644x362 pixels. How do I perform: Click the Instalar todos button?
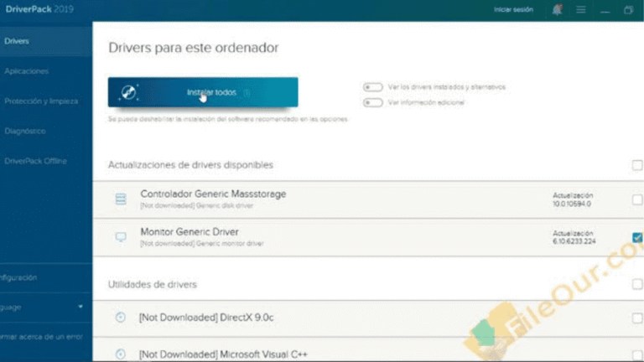[203, 92]
